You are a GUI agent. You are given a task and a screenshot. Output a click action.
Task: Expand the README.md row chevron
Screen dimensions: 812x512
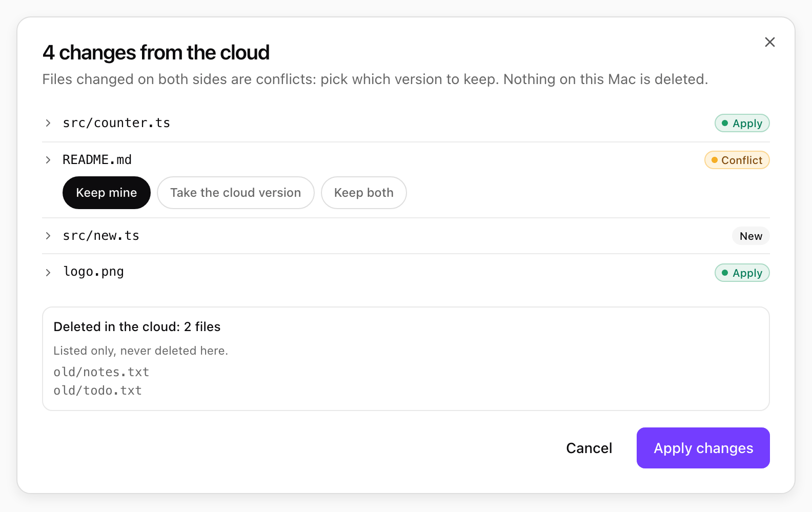point(48,160)
